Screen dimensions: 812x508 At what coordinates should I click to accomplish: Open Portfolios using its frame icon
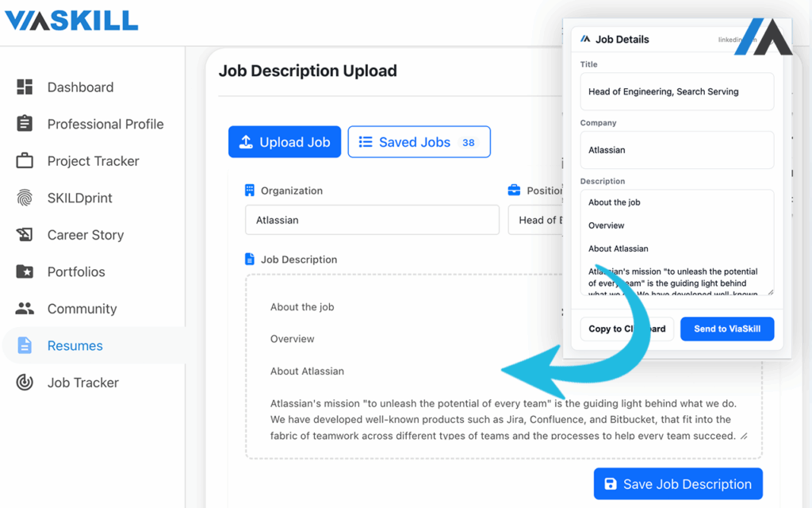(x=25, y=271)
